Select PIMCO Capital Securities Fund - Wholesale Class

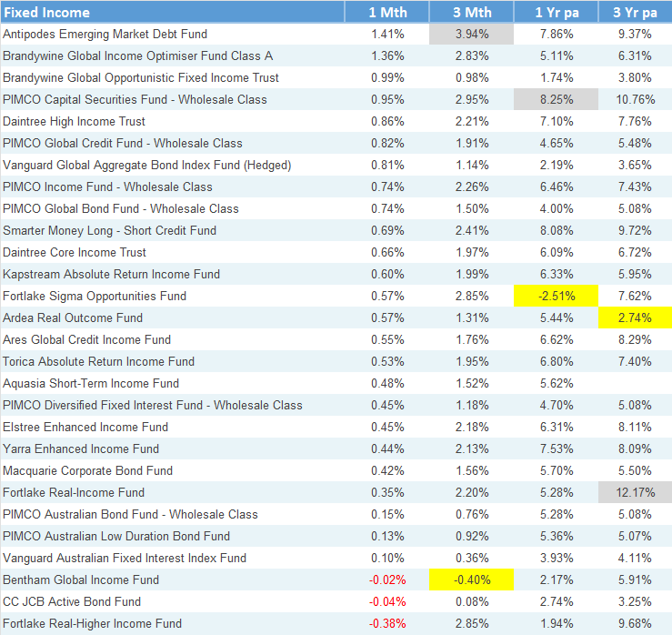tap(135, 99)
